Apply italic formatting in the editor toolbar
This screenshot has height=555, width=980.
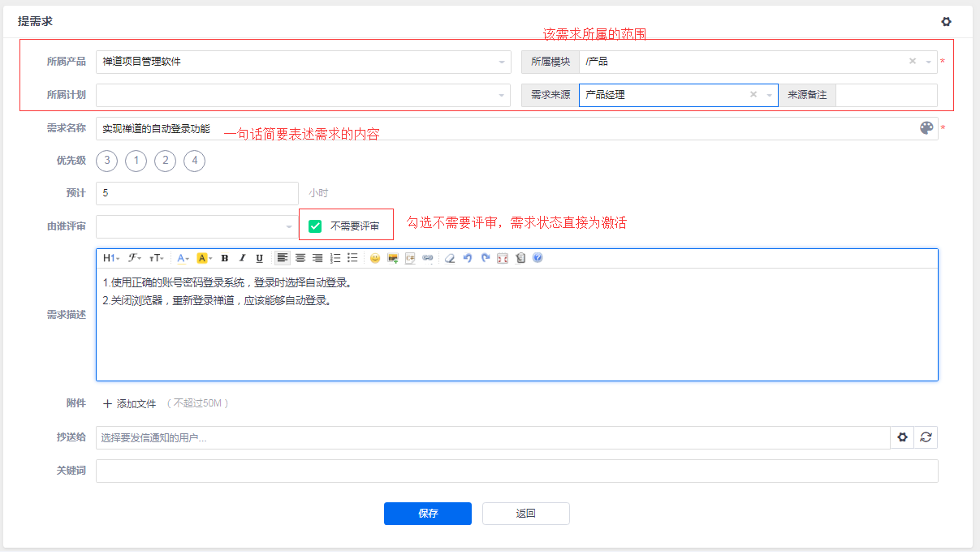click(x=242, y=258)
